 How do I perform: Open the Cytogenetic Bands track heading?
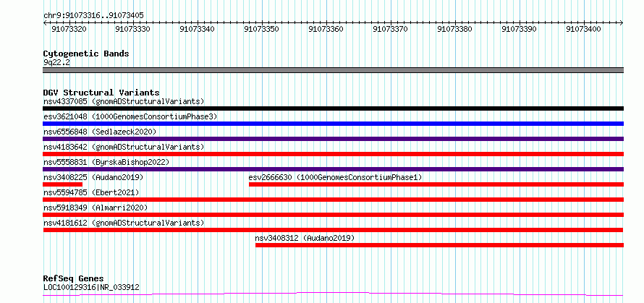pos(86,54)
